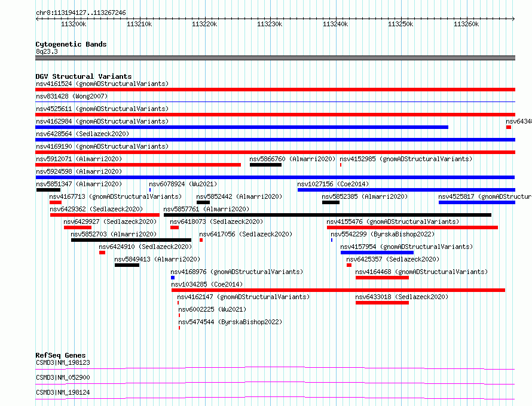This screenshot has height=406, width=532.
Task: Select the long red bar of nsv1034285
Action: (338, 290)
